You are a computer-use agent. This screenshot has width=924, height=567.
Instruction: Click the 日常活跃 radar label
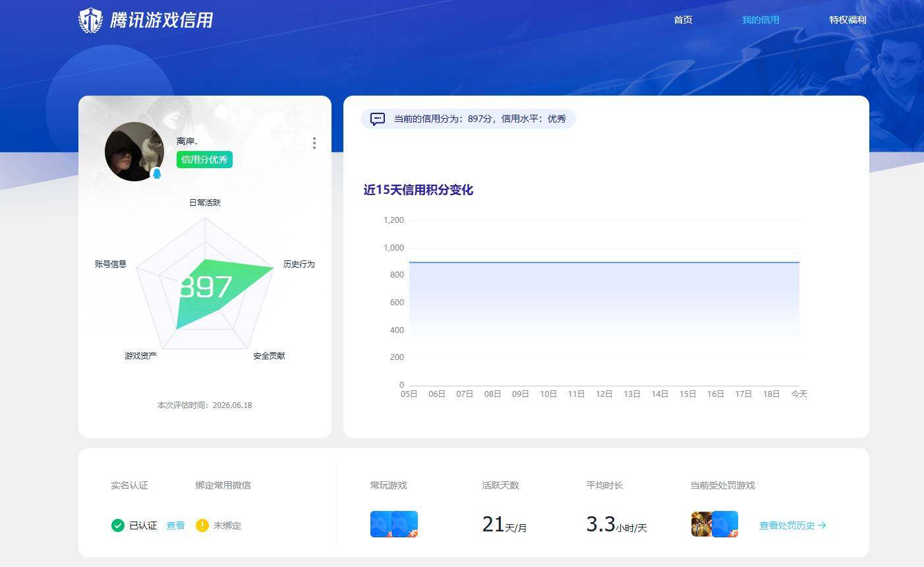pyautogui.click(x=205, y=202)
